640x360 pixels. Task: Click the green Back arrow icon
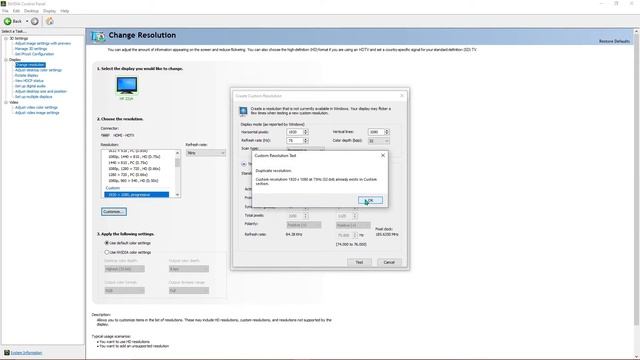tap(8, 21)
